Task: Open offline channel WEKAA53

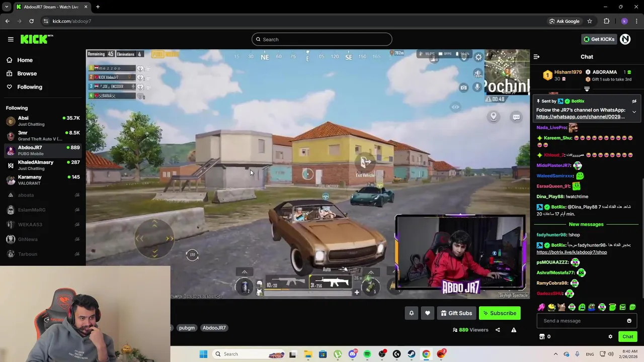Action: tap(43, 224)
